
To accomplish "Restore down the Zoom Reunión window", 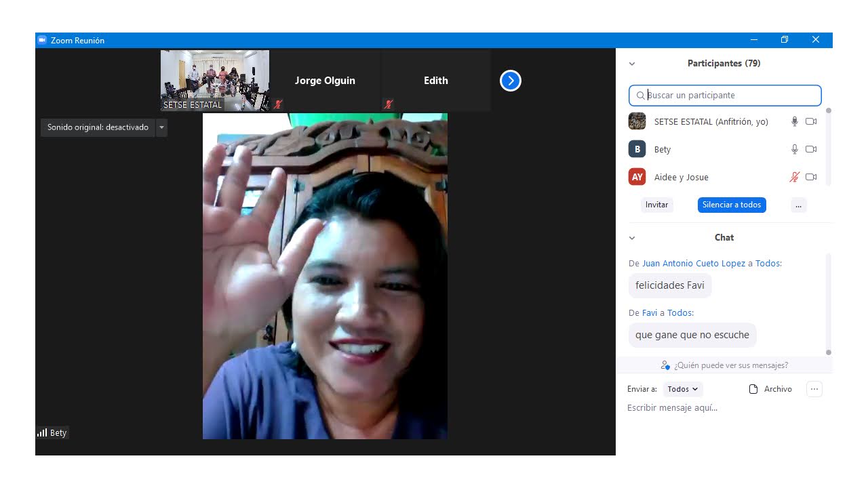I will pos(785,40).
